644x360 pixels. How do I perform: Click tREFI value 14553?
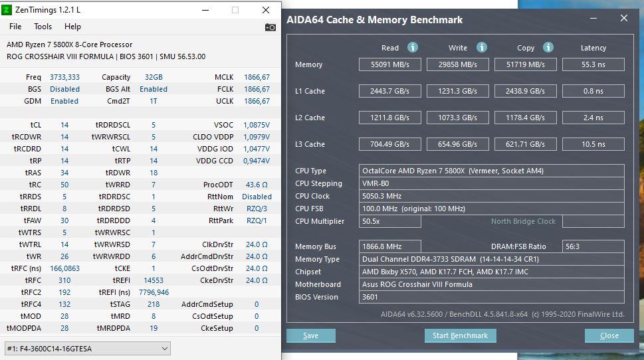[154, 280]
